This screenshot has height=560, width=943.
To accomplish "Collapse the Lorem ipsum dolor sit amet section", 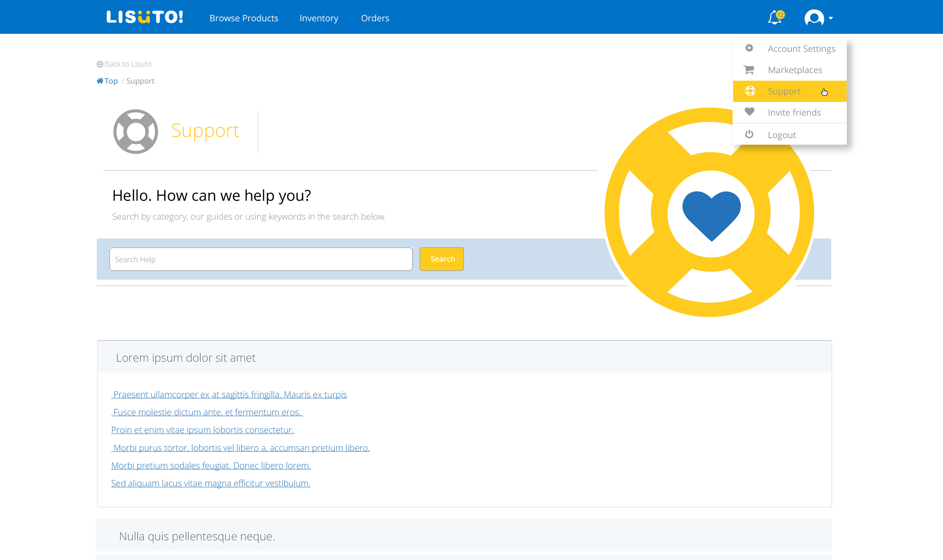I will [186, 357].
